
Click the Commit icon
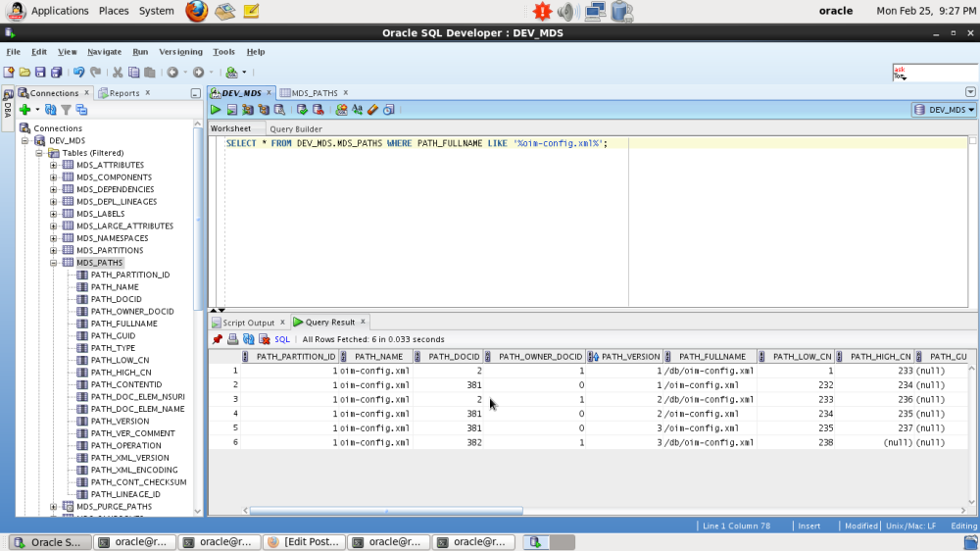[x=303, y=110]
